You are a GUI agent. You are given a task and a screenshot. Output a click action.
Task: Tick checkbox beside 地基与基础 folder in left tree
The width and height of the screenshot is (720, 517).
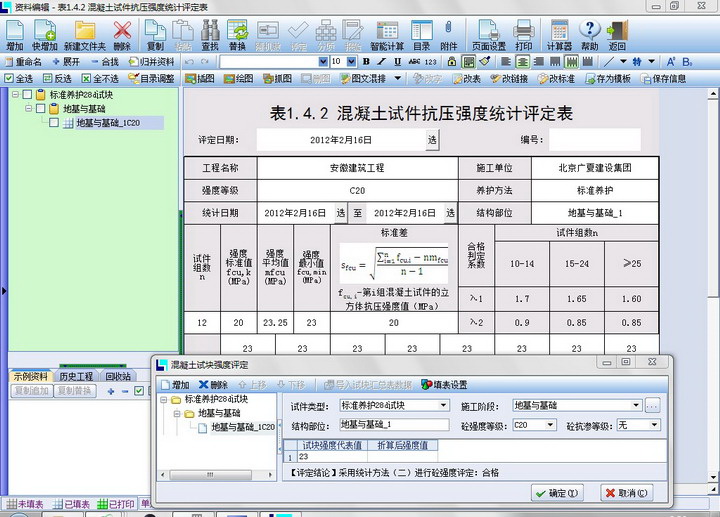click(40, 109)
